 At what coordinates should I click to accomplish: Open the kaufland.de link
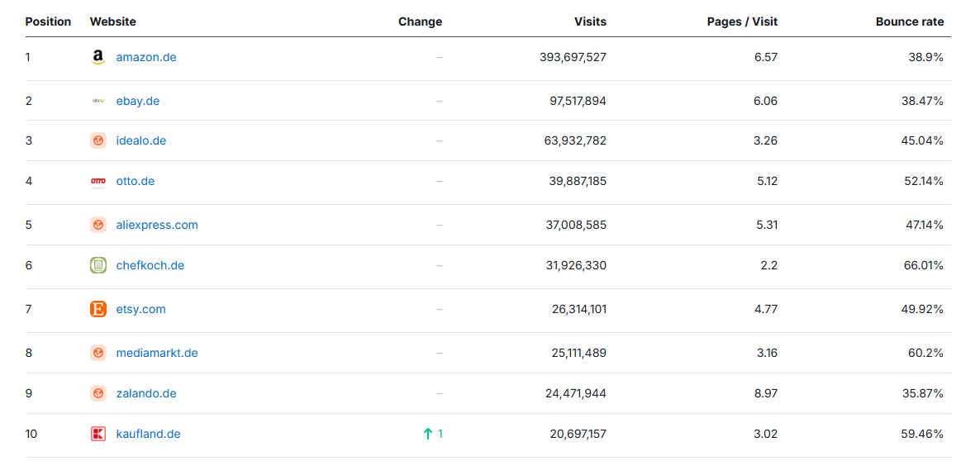148,434
